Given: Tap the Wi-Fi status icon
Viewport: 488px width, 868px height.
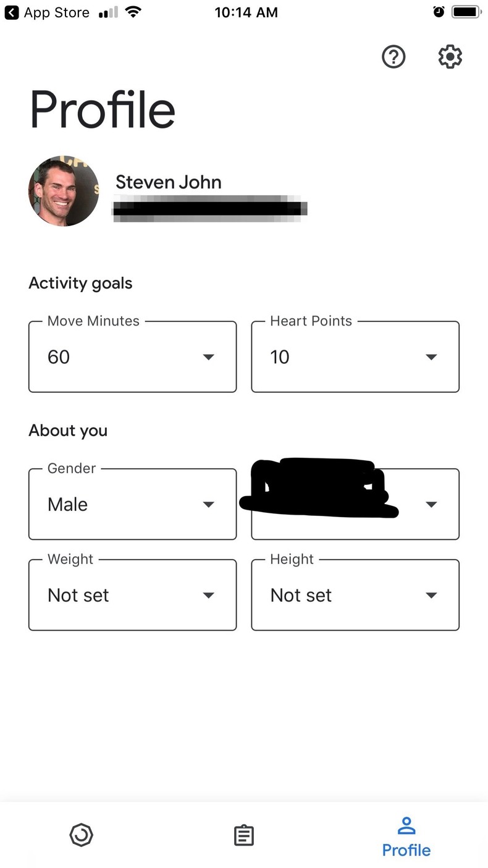Looking at the screenshot, I should pyautogui.click(x=133, y=12).
